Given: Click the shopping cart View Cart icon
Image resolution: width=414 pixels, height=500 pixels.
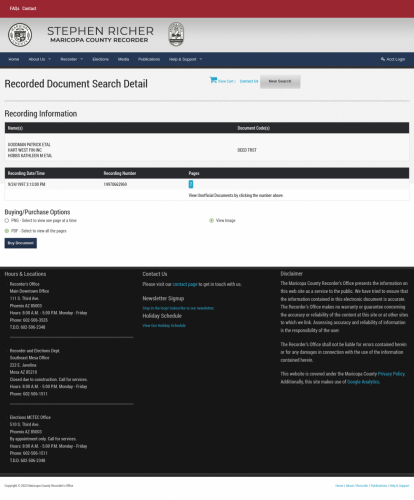Looking at the screenshot, I should 213,80.
